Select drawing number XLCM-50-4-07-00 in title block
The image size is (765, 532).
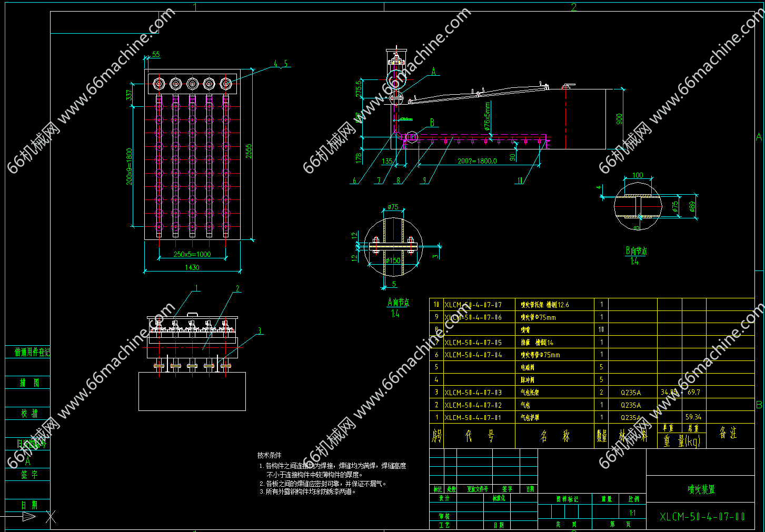pyautogui.click(x=702, y=517)
